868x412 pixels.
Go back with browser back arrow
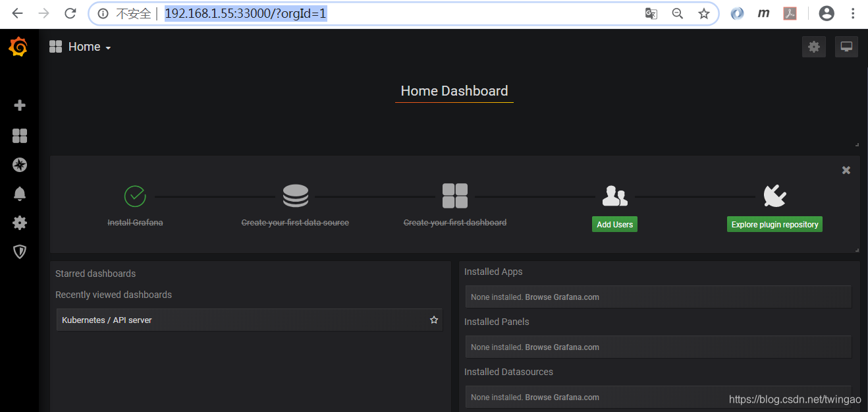tap(18, 13)
